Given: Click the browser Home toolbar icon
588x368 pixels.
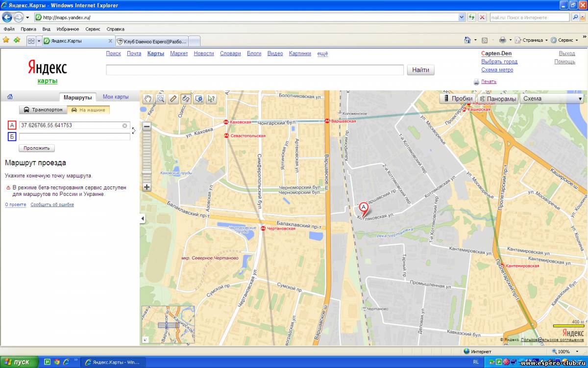Looking at the screenshot, I should tap(467, 40).
